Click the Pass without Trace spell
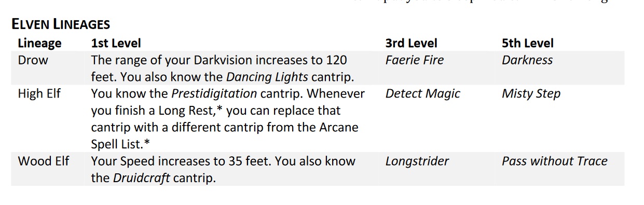This screenshot has width=644, height=205. pyautogui.click(x=554, y=161)
